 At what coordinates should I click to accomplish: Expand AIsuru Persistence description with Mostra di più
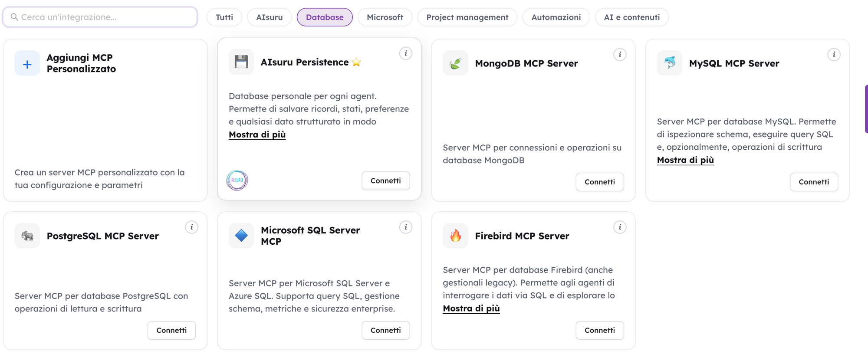tap(257, 135)
